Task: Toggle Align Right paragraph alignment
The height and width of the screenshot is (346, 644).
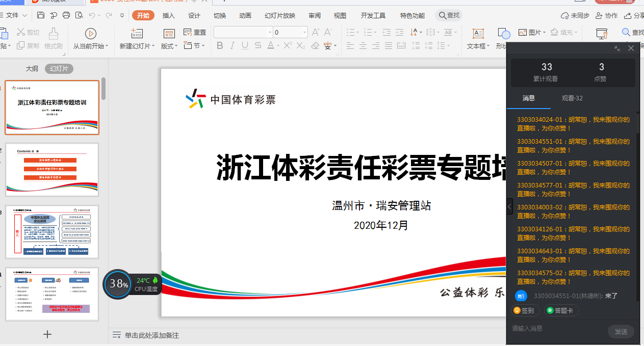Action: (x=376, y=45)
